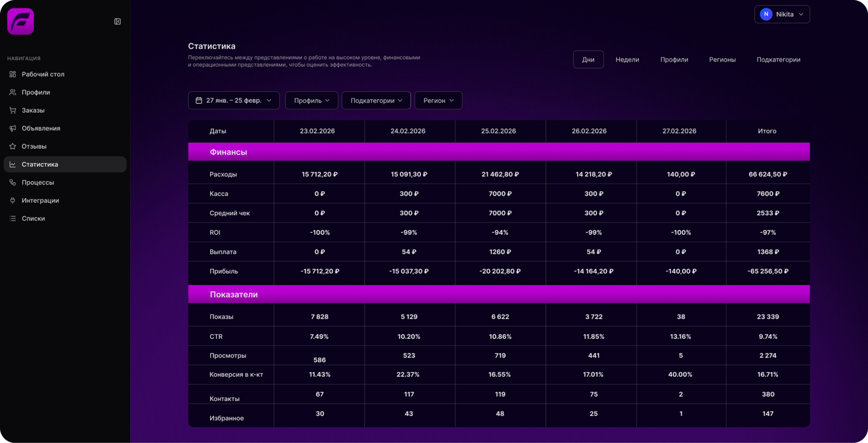Open the Подкатегории filter dropdown

coord(376,101)
